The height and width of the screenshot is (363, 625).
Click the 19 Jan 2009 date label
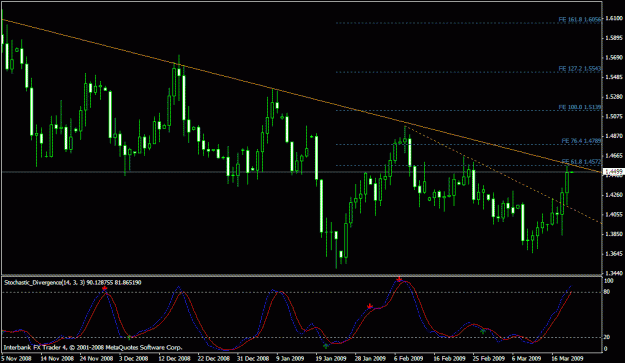point(331,358)
